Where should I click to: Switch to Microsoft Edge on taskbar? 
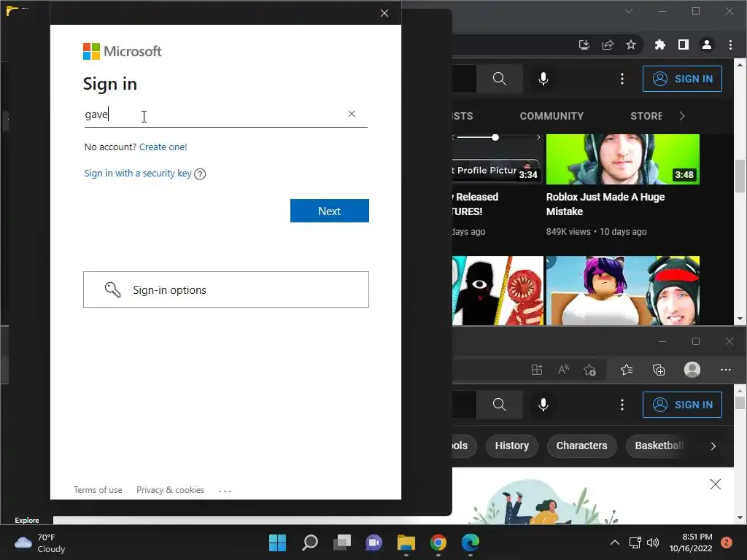[471, 542]
